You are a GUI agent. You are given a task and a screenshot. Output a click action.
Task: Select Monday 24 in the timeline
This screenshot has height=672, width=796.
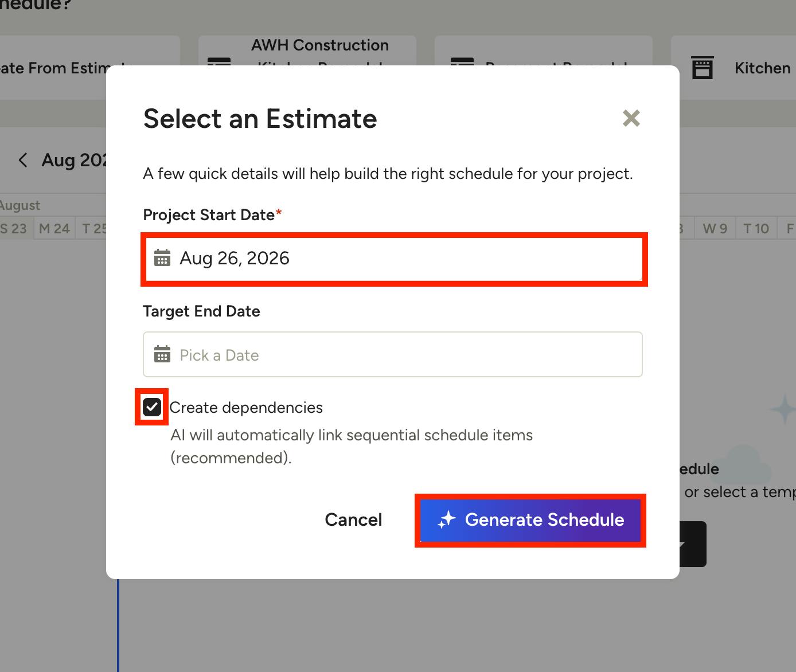(54, 228)
